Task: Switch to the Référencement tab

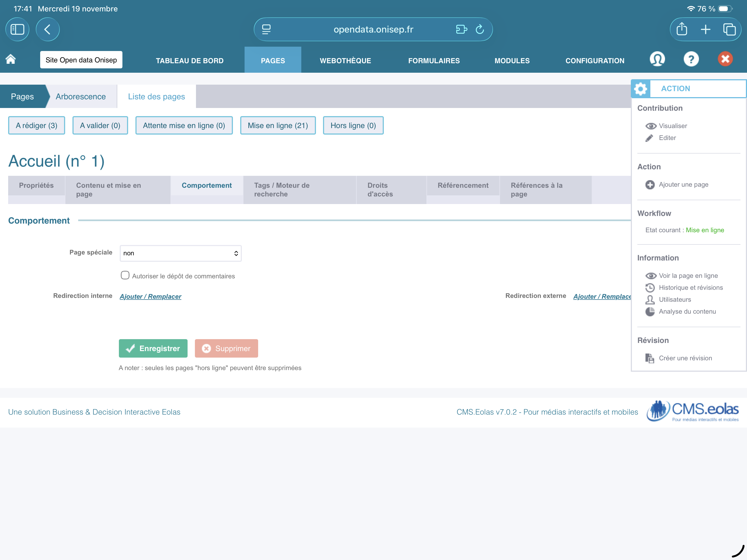Action: [463, 185]
